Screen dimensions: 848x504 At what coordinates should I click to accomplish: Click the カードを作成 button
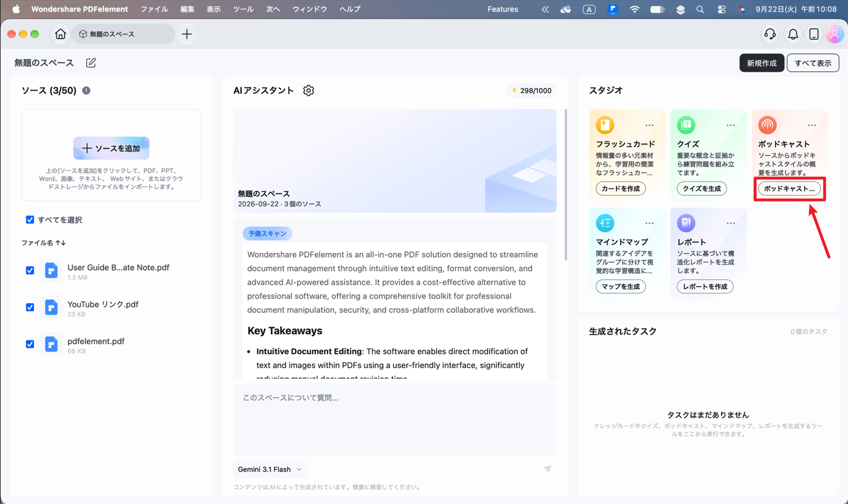(620, 188)
